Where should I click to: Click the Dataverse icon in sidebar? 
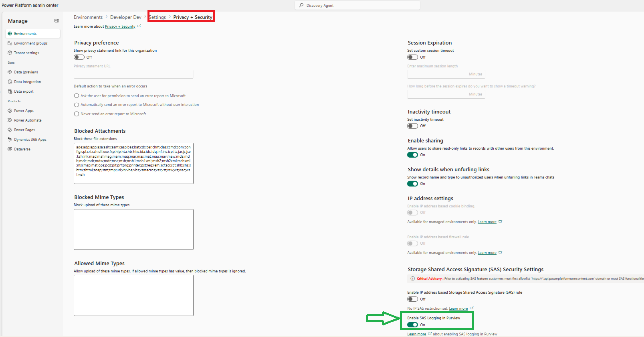pos(10,149)
